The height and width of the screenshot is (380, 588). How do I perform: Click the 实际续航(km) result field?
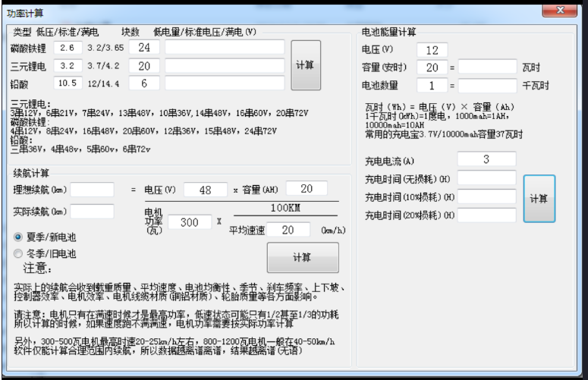tap(93, 211)
